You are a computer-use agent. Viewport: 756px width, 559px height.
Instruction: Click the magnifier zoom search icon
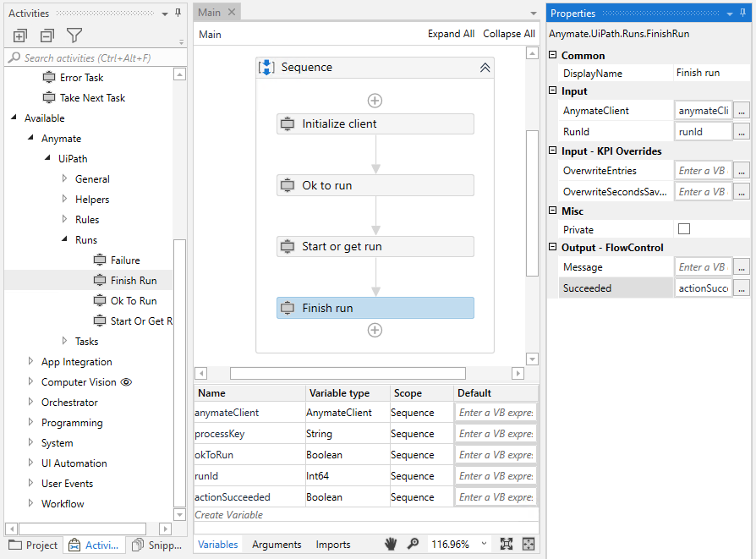[x=413, y=544]
